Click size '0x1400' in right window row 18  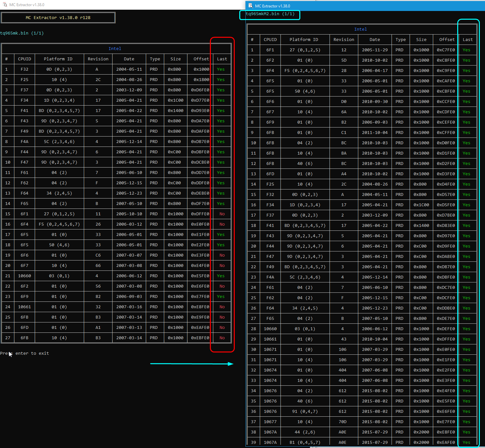pos(421,226)
